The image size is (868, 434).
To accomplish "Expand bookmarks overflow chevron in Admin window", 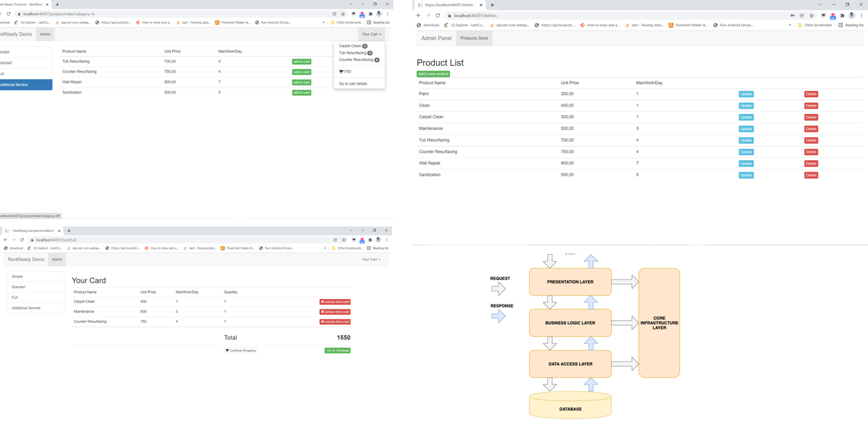I will coord(789,25).
